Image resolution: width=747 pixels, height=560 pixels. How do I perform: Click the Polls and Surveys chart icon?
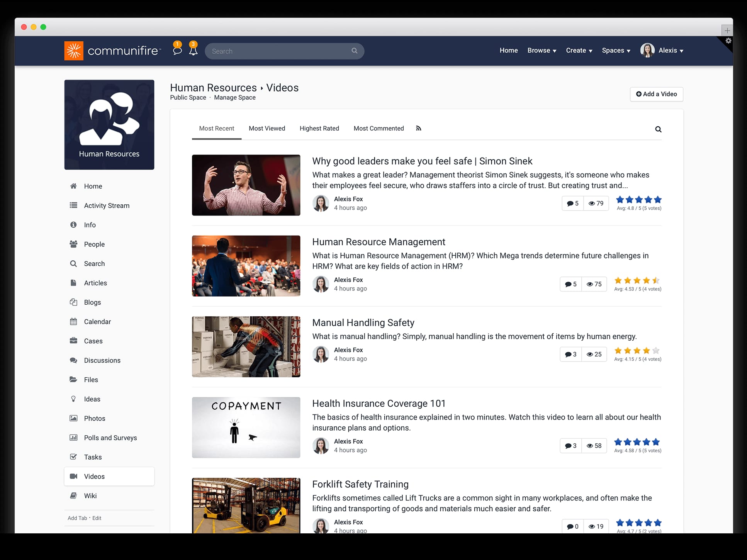coord(73,438)
